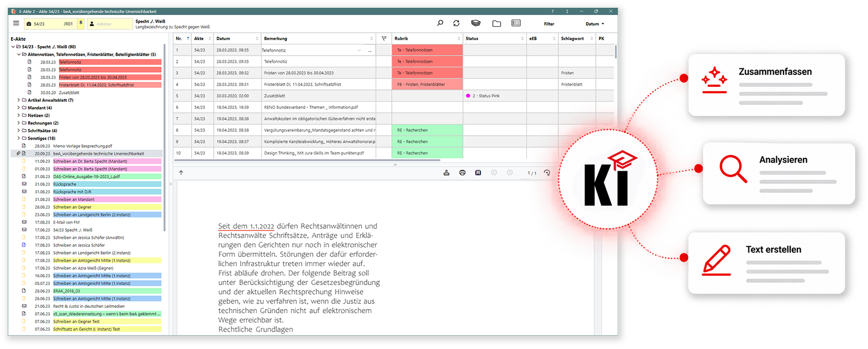Viewport: 868px width, 349px height.
Task: Click the tree panel vertical scrollbar
Action: click(164, 139)
